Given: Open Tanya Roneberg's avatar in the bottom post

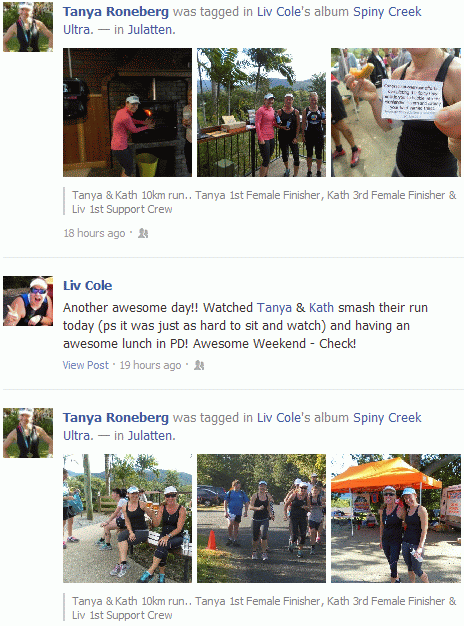Looking at the screenshot, I should (x=28, y=433).
